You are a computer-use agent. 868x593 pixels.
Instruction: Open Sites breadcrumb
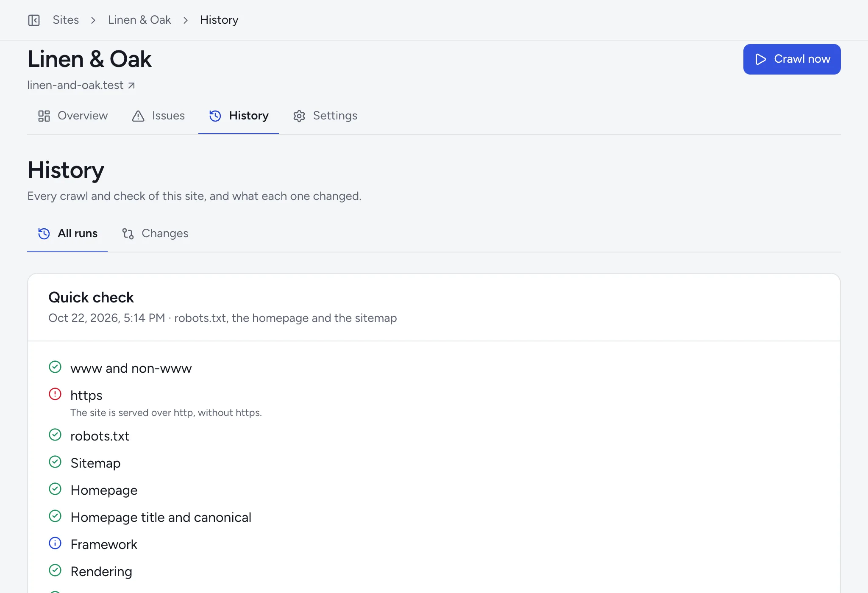tap(66, 20)
